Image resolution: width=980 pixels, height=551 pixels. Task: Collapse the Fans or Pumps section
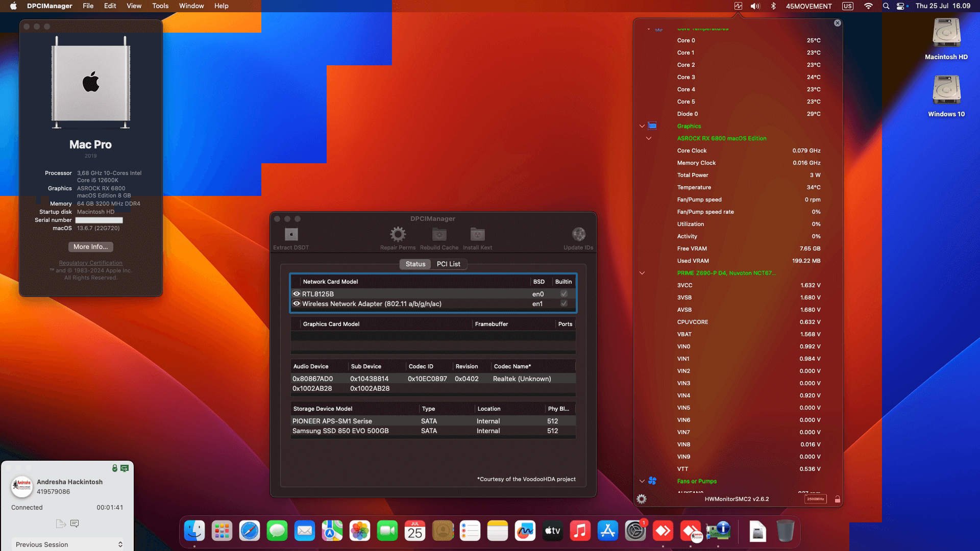(642, 481)
